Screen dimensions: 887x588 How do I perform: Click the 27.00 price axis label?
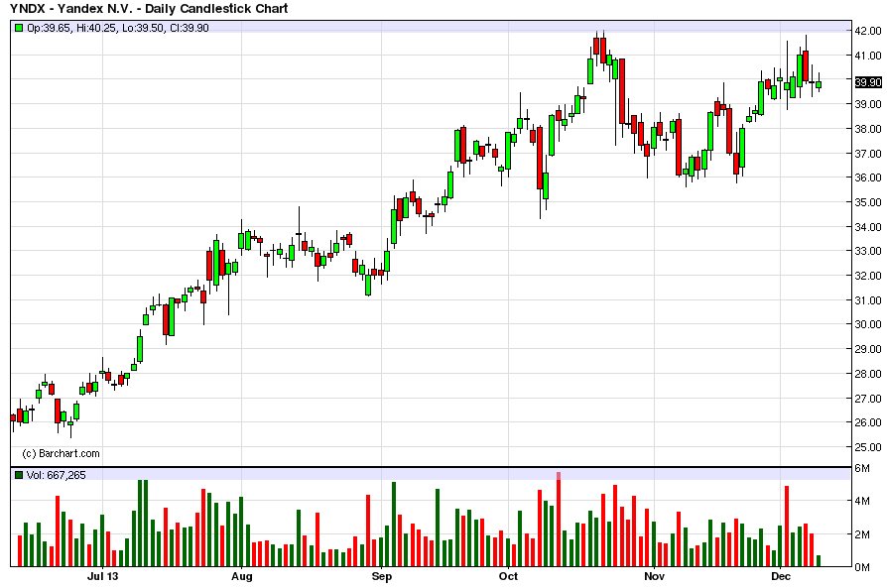pos(868,398)
